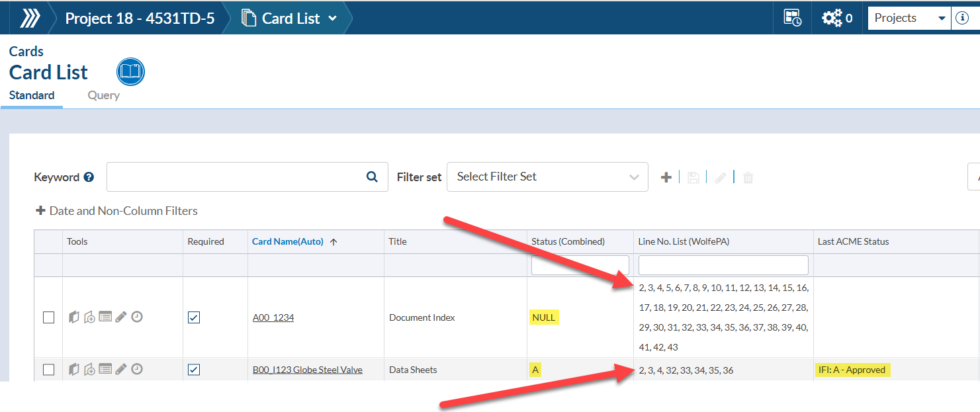This screenshot has height=412, width=980.
Task: Click add document icon for A00_1234
Action: click(90, 317)
